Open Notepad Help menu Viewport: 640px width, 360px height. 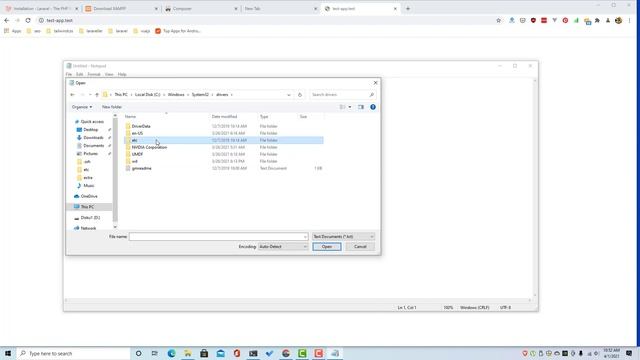pyautogui.click(x=122, y=74)
